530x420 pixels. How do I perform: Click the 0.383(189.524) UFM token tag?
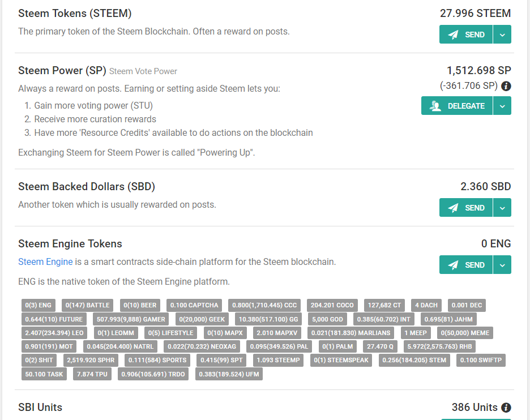229,374
